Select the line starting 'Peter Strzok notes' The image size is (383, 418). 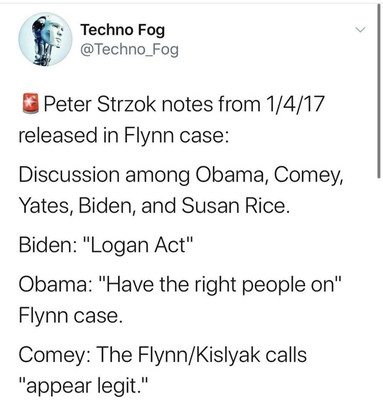tap(183, 104)
